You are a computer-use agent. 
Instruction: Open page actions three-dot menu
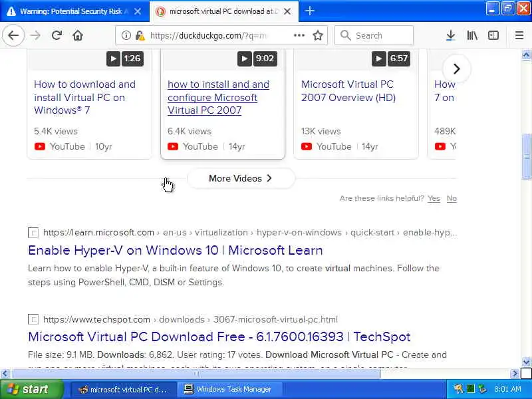coord(299,35)
